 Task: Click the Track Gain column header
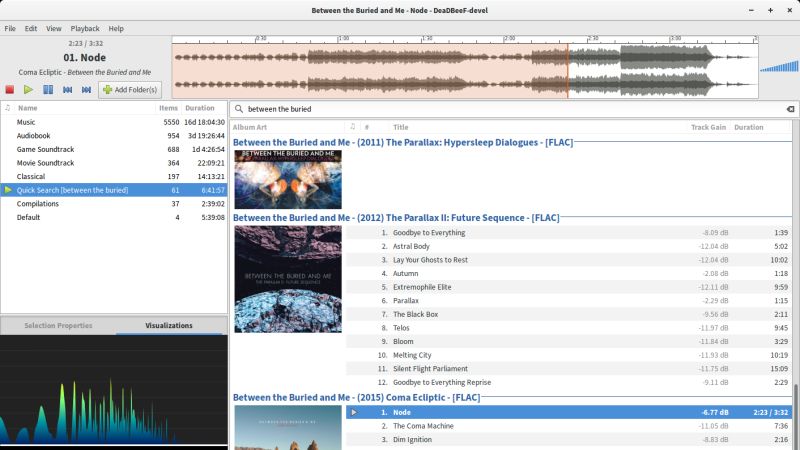[708, 127]
